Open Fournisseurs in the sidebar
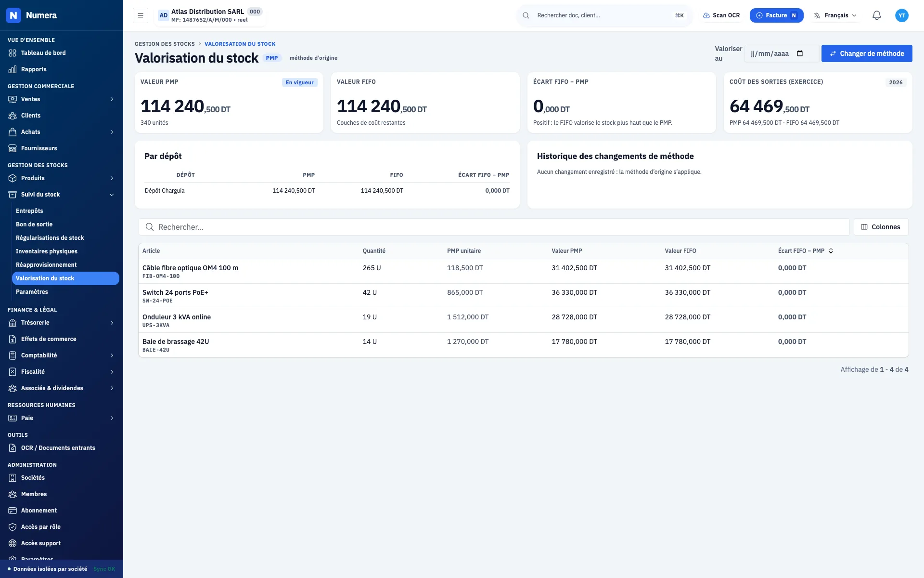This screenshot has height=578, width=924. click(x=62, y=148)
